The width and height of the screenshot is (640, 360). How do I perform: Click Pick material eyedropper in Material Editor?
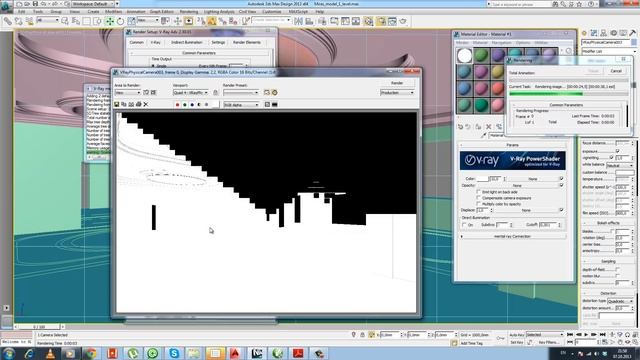(484, 135)
